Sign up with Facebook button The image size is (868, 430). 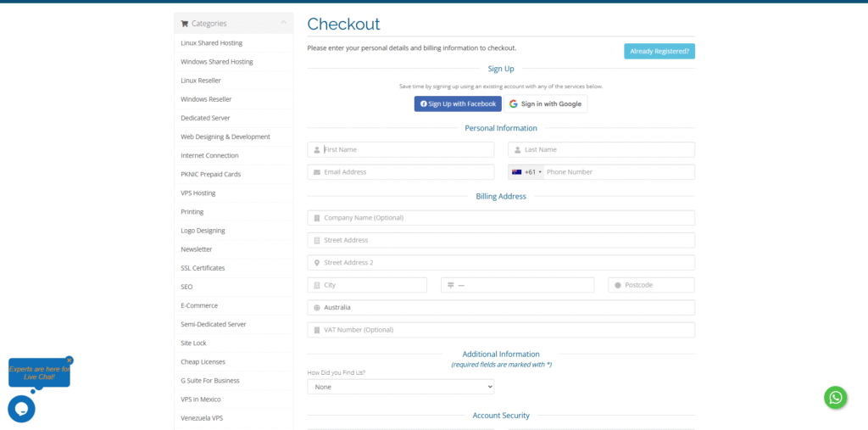(458, 103)
